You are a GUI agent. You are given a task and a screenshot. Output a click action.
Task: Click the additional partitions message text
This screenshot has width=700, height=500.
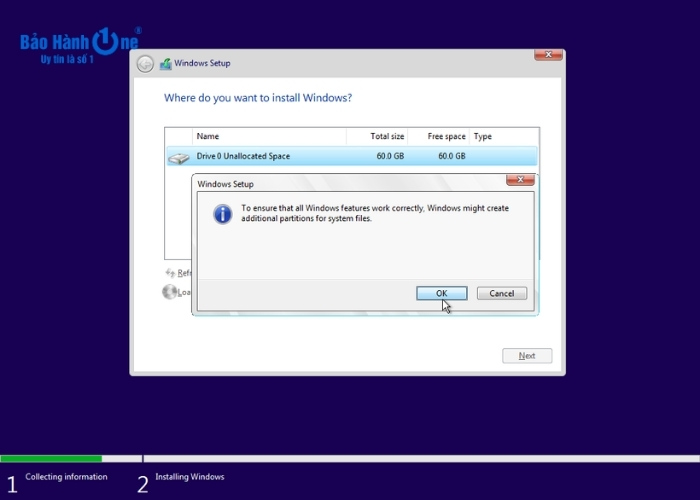click(375, 213)
